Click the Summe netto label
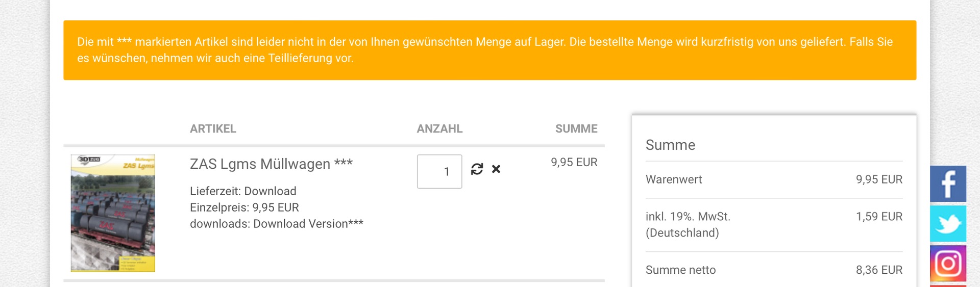The image size is (980, 287). pos(680,270)
